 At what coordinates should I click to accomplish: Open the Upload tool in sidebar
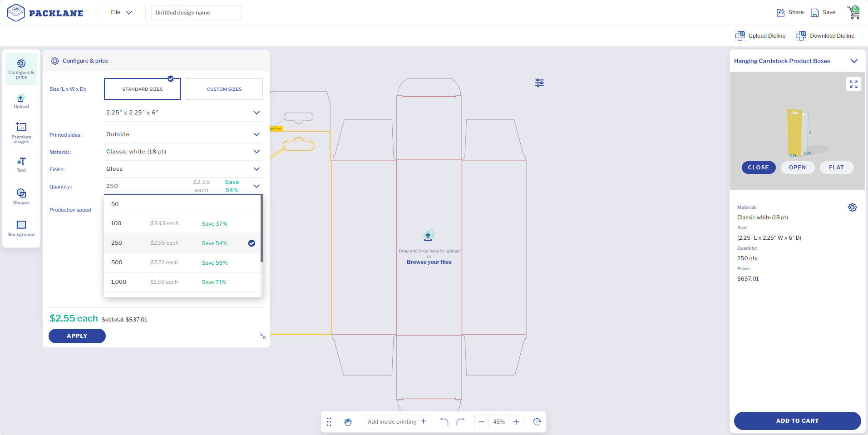(x=21, y=101)
